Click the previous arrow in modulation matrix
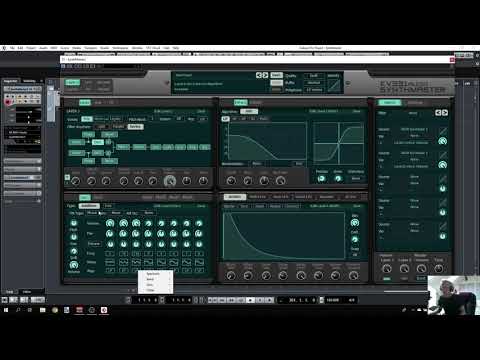The height and width of the screenshot is (360, 480). [x=438, y=113]
